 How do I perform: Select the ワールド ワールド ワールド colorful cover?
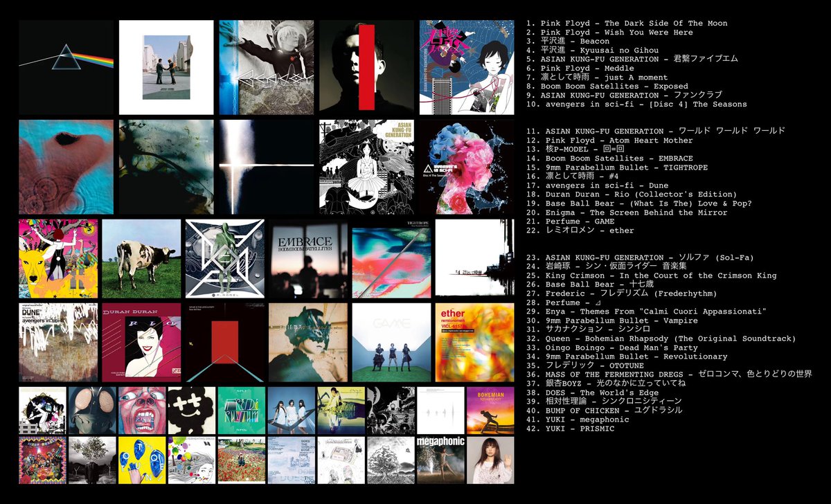[58, 259]
